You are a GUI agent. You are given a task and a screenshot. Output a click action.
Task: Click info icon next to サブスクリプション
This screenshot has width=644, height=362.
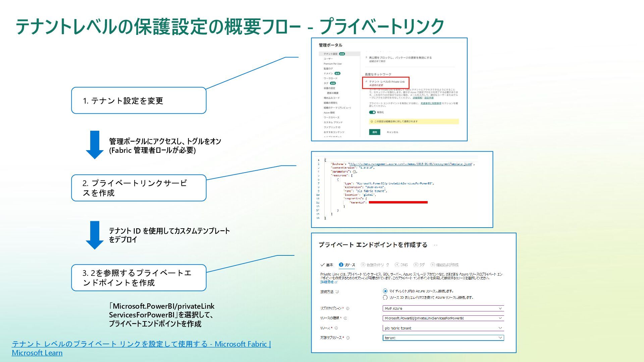coord(347,308)
